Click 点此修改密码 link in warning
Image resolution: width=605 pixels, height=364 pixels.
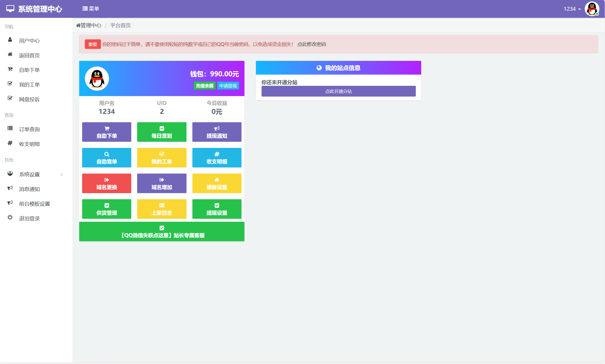[311, 44]
